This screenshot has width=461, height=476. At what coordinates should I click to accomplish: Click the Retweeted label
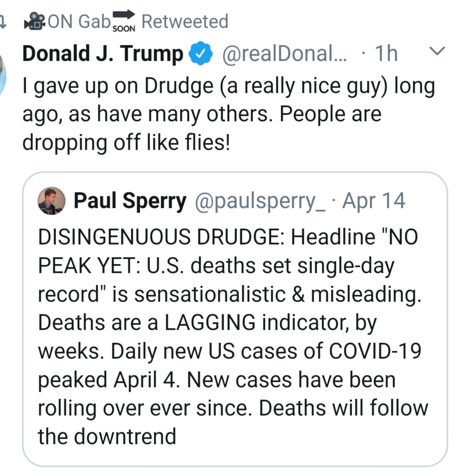(x=185, y=21)
